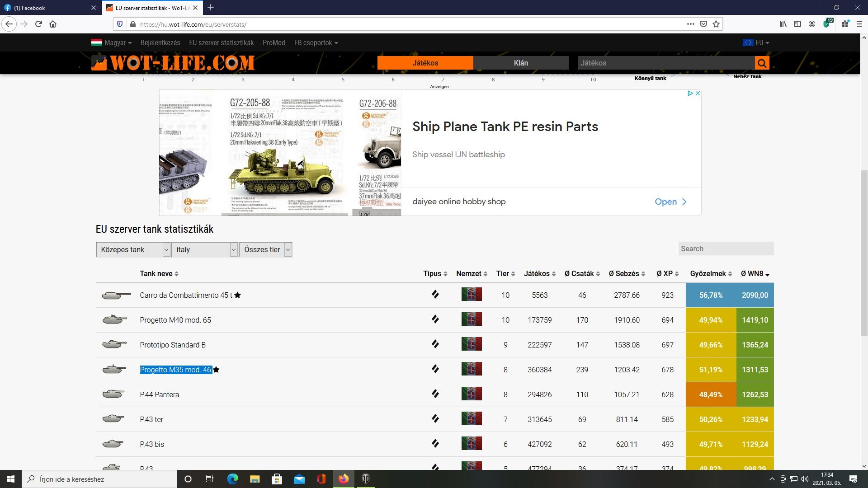
Task: Close the ad with X icon
Action: click(698, 94)
